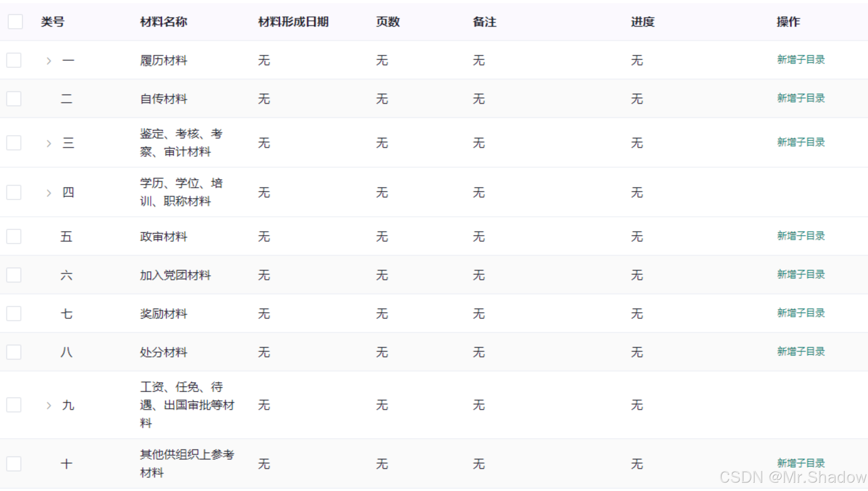Expand row 三 chevron arrow
Screen dimensions: 868x491
coord(49,143)
